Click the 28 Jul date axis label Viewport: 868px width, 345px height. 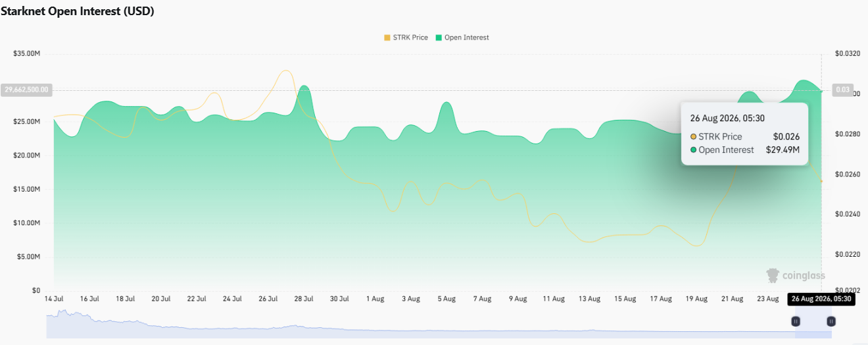click(303, 298)
